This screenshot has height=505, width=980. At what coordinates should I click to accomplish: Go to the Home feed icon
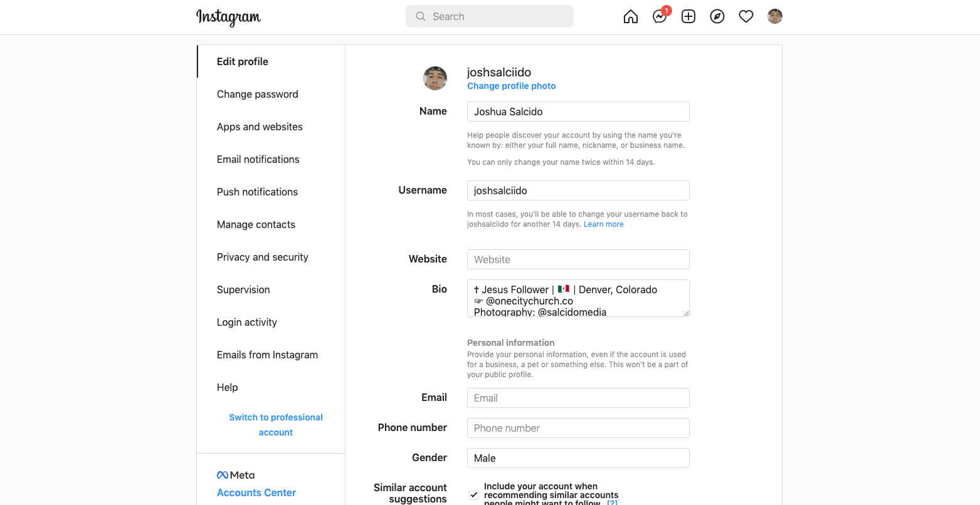coord(631,17)
